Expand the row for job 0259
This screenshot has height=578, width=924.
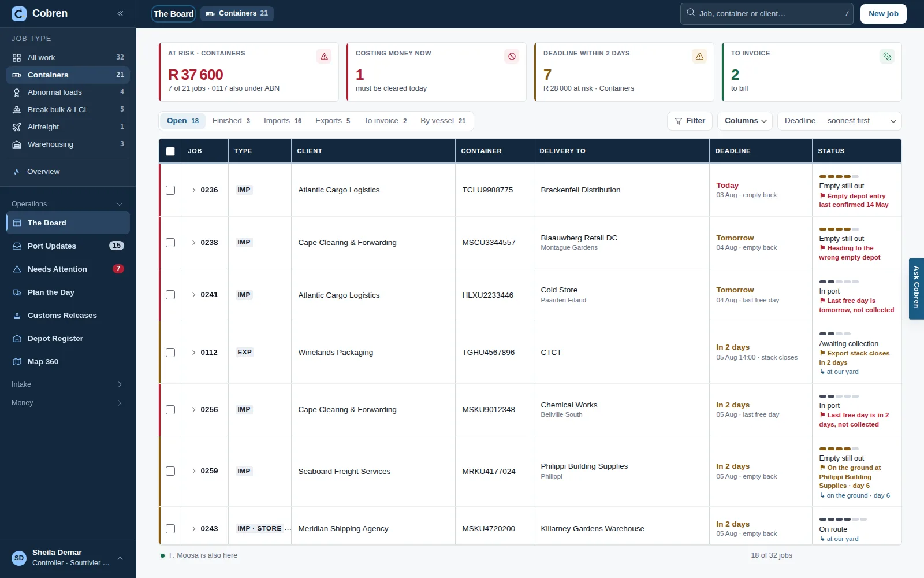(193, 471)
